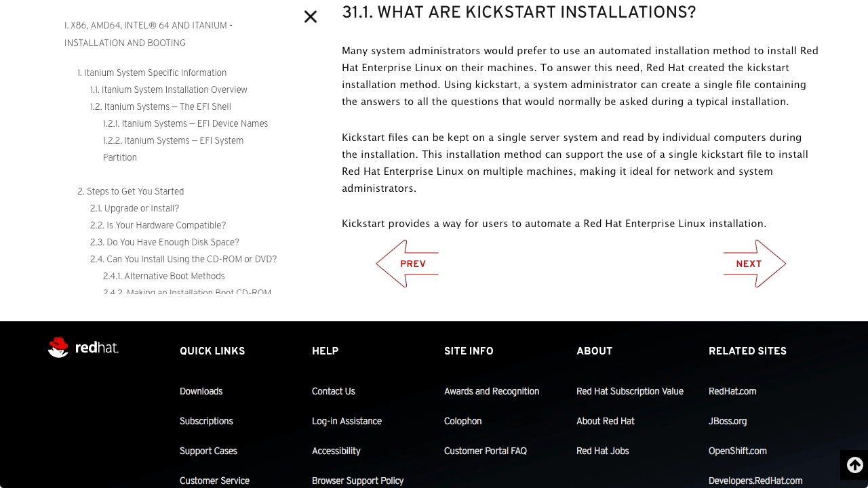Open Itanium Systems — EFI Device Names
This screenshot has height=488, width=868.
coord(185,123)
